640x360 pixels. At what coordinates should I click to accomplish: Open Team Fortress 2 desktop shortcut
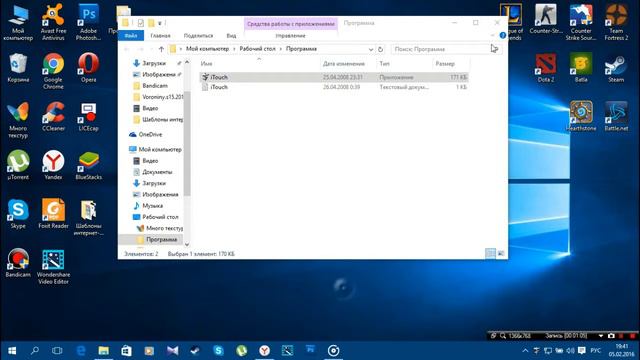[616, 22]
